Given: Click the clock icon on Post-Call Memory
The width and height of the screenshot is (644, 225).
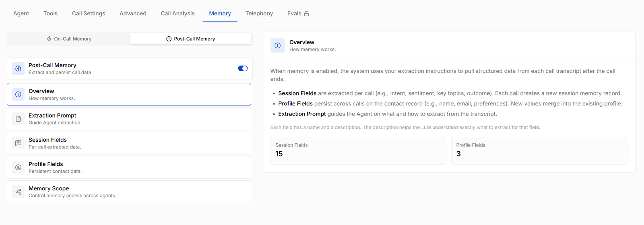Looking at the screenshot, I should 169,39.
